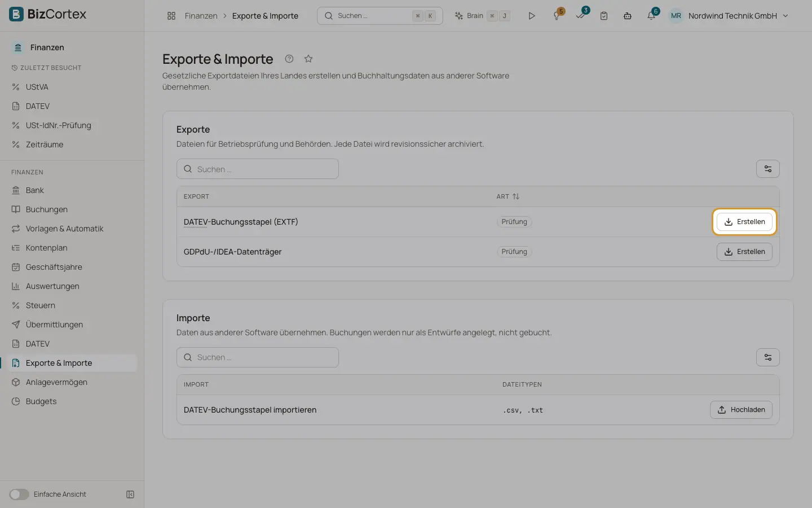
Task: Open the robot assistant icon
Action: [628, 16]
